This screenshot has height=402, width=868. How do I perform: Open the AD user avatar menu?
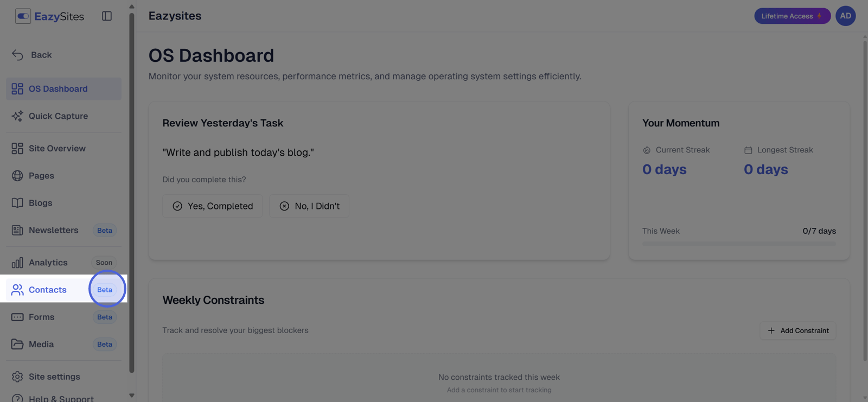[x=845, y=16]
